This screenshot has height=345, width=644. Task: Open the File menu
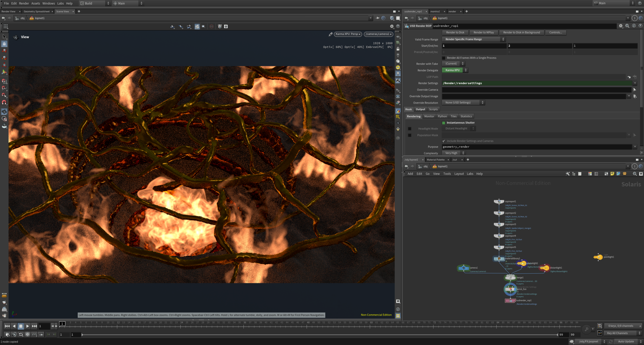pos(6,3)
